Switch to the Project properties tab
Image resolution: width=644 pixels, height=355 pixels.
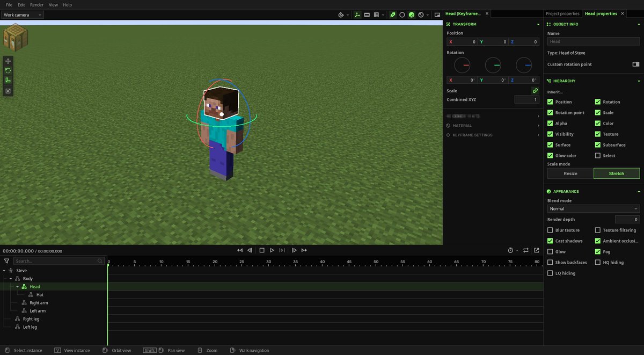point(562,13)
